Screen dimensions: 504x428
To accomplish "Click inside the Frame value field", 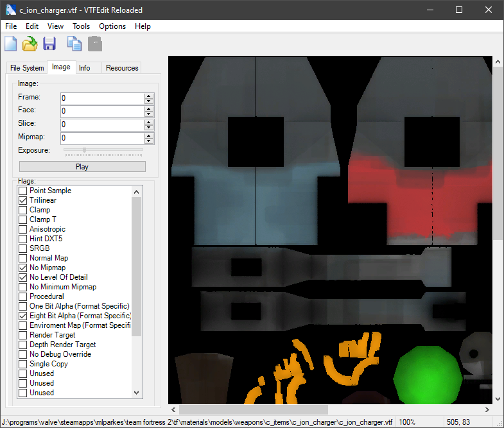I will 102,98.
